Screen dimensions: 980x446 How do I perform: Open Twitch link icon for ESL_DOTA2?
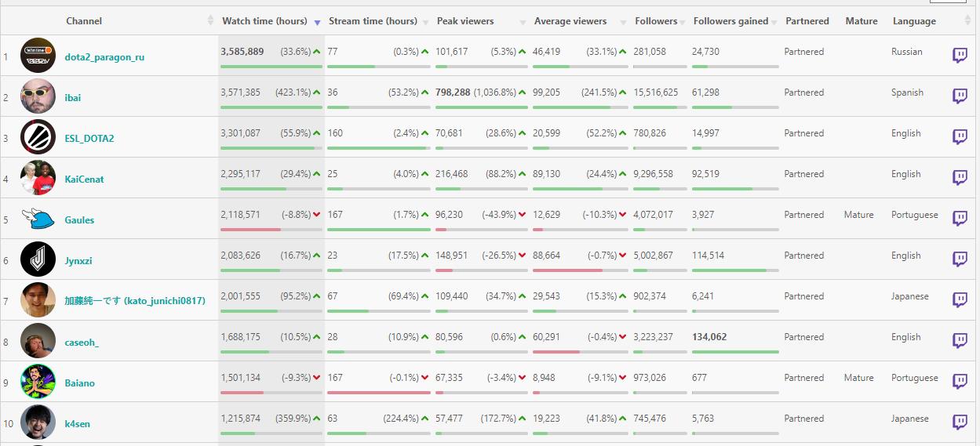(960, 136)
